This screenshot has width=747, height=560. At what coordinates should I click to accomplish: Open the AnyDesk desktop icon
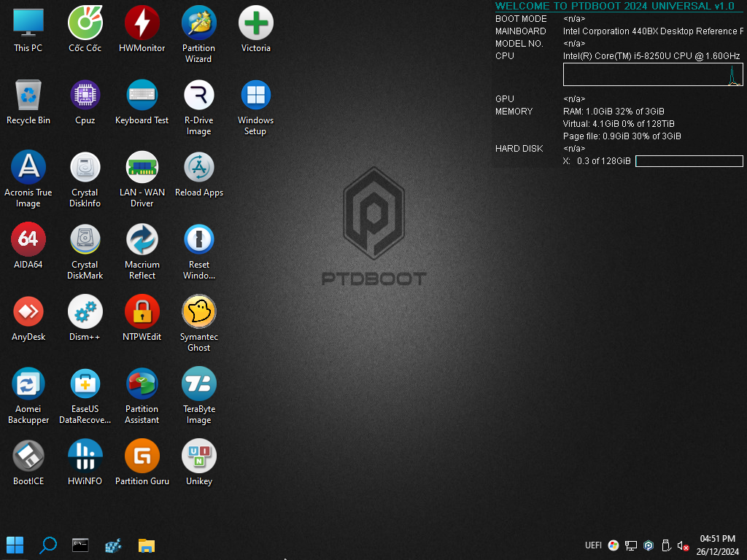point(28,318)
